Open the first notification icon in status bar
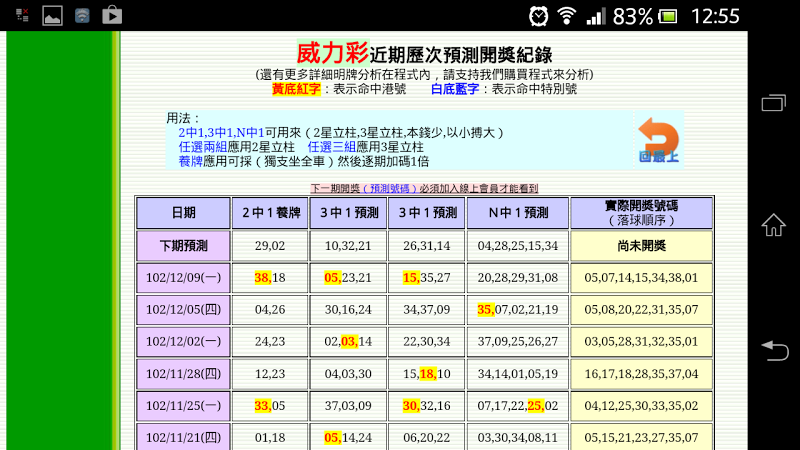This screenshot has width=800, height=450. 22,15
